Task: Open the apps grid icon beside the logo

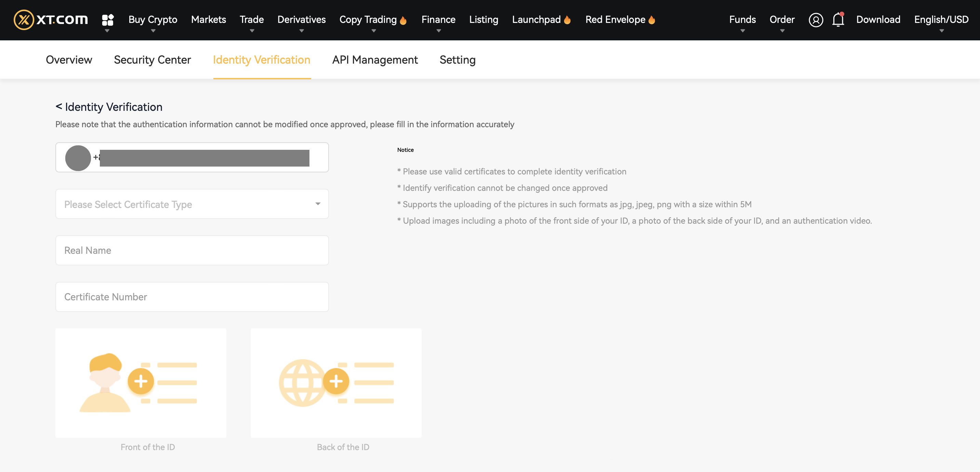Action: (108, 19)
